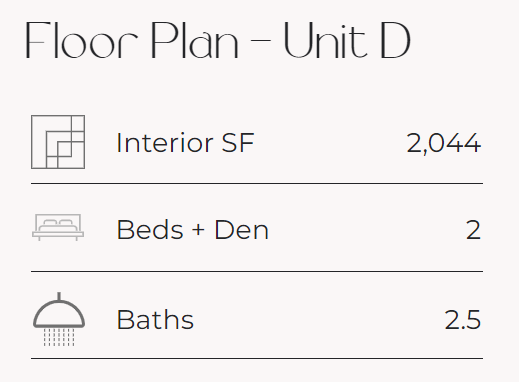Click the bed count value 2
The height and width of the screenshot is (382, 519).
click(x=473, y=230)
